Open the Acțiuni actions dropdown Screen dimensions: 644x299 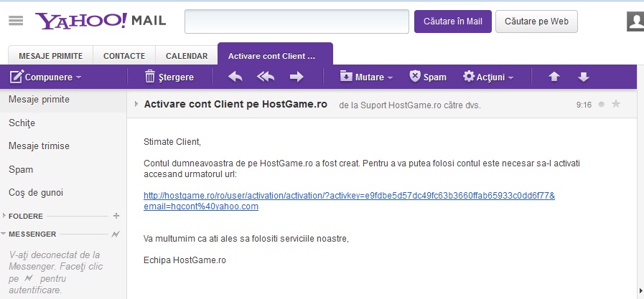click(x=488, y=77)
